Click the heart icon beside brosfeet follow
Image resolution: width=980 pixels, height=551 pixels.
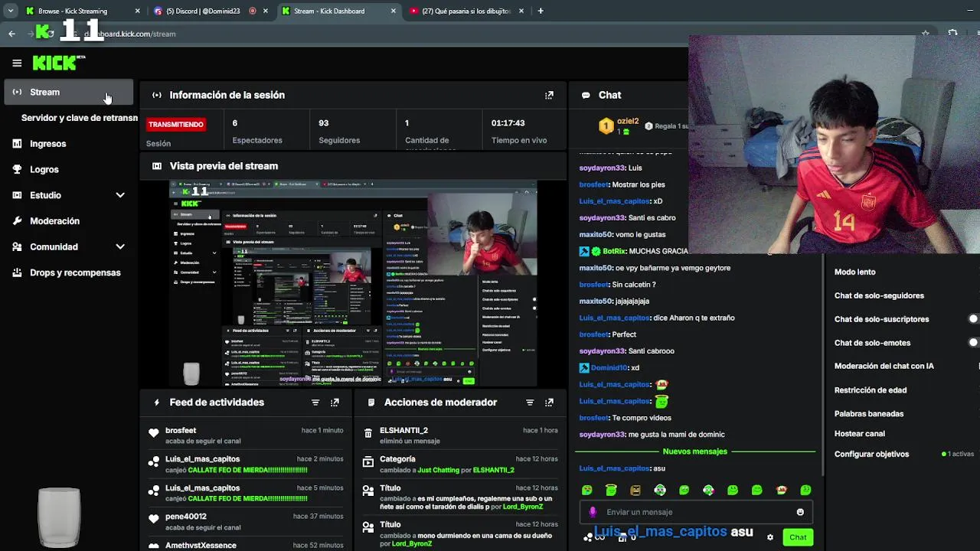[154, 433]
